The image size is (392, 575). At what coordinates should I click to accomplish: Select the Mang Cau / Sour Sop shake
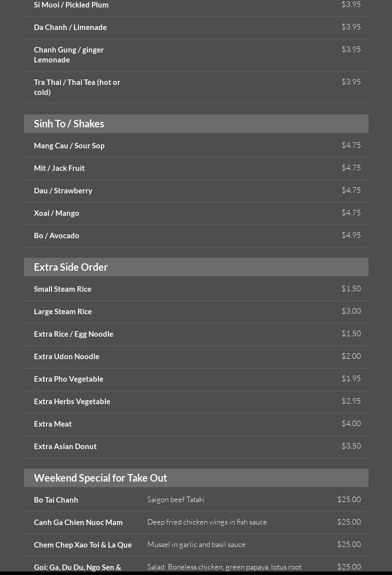pos(69,146)
